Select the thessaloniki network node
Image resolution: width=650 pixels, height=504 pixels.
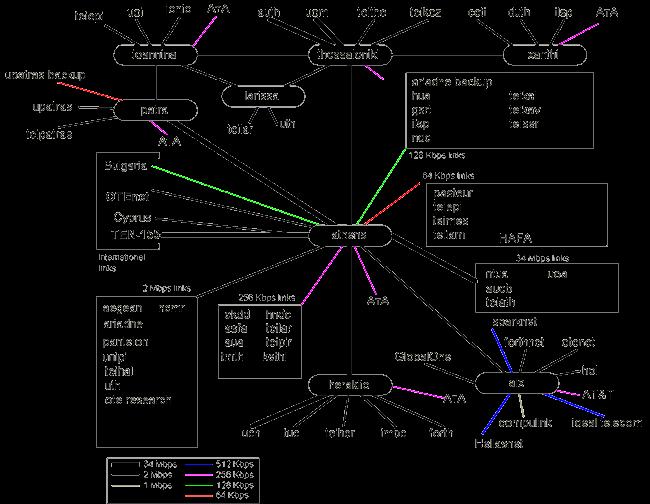click(350, 55)
